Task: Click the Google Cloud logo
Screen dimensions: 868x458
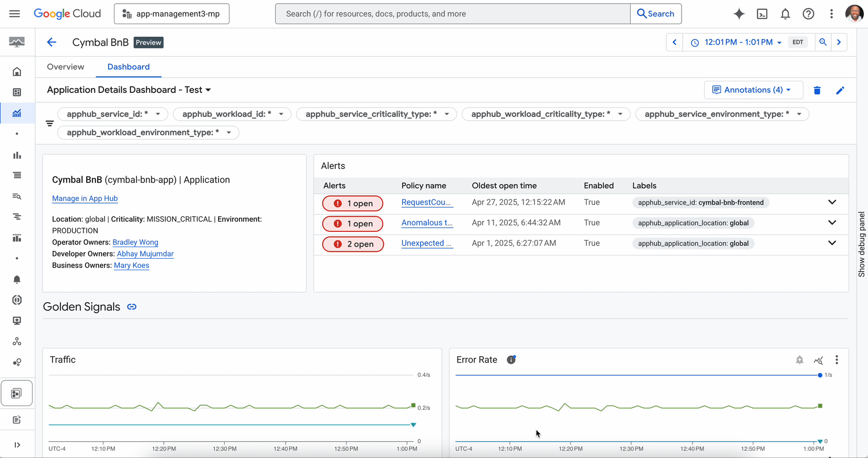Action: 67,14
